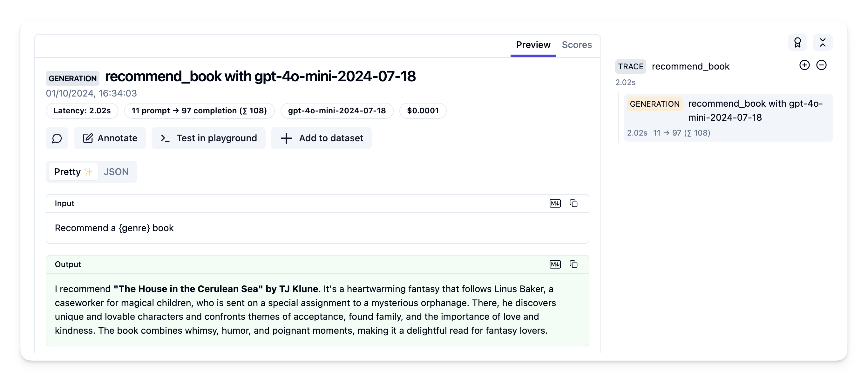Open the comments speech bubble icon
868x381 pixels.
[x=57, y=138]
